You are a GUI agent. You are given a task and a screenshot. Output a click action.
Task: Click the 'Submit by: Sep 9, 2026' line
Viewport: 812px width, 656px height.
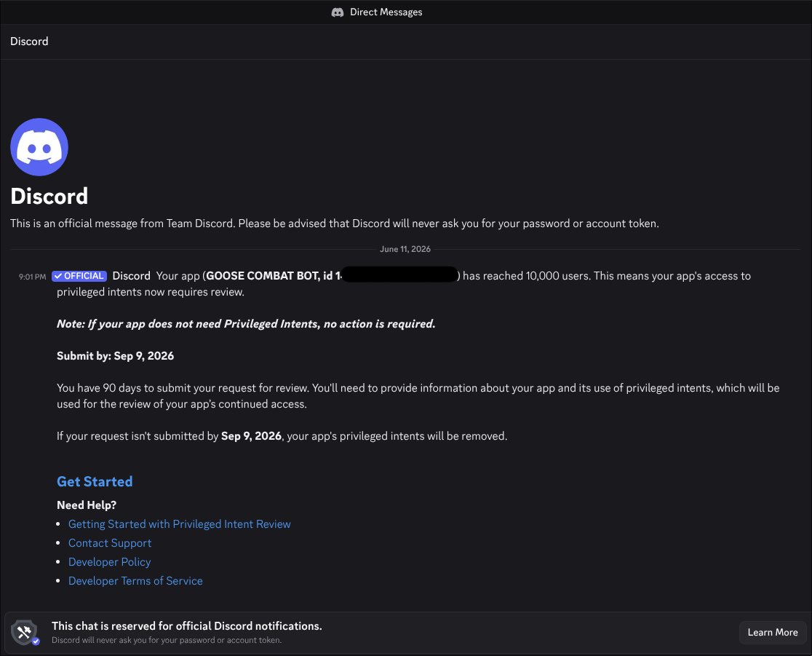pos(115,355)
